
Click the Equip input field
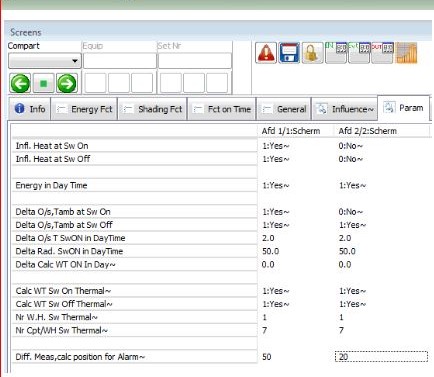[120, 61]
